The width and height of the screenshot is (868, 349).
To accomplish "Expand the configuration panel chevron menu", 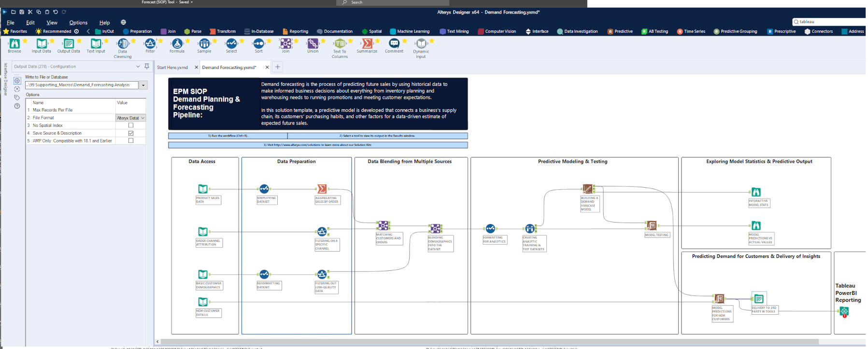I will click(138, 67).
